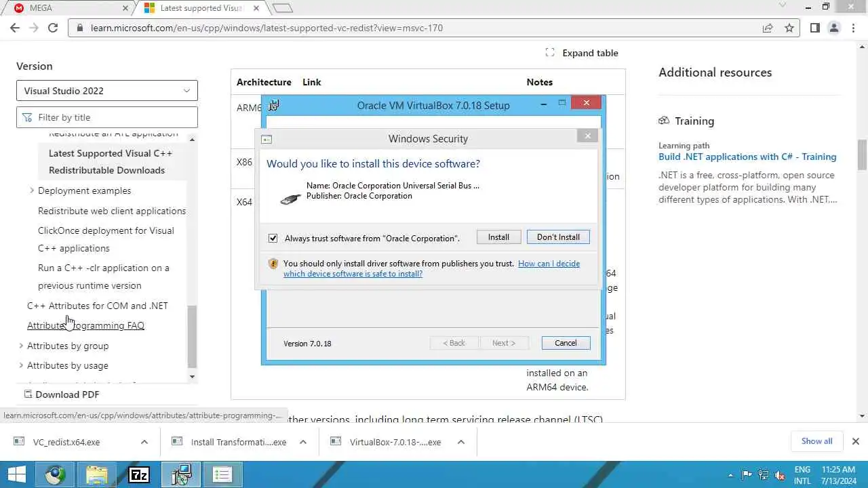The image size is (868, 488).
Task: Expand Deployment examples tree node
Action: coord(32,190)
